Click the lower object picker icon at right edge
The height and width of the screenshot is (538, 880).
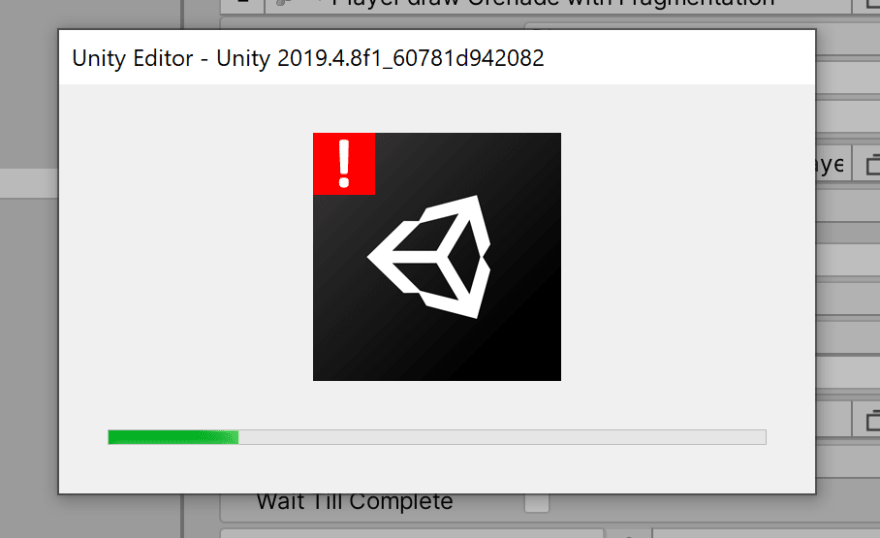(x=870, y=420)
